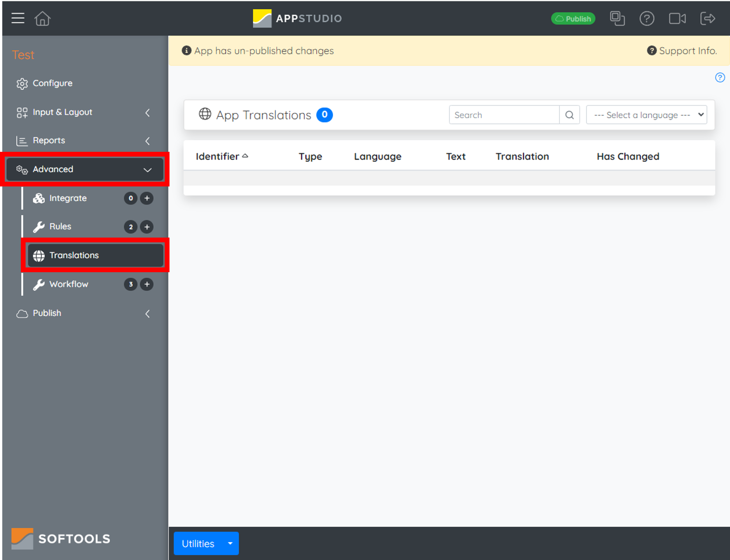The image size is (730, 560).
Task: Click the Softools logo
Action: 61,539
